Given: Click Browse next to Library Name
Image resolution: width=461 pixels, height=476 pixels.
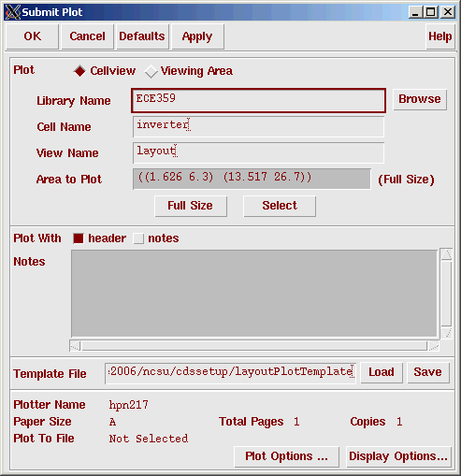Looking at the screenshot, I should pyautogui.click(x=420, y=99).
